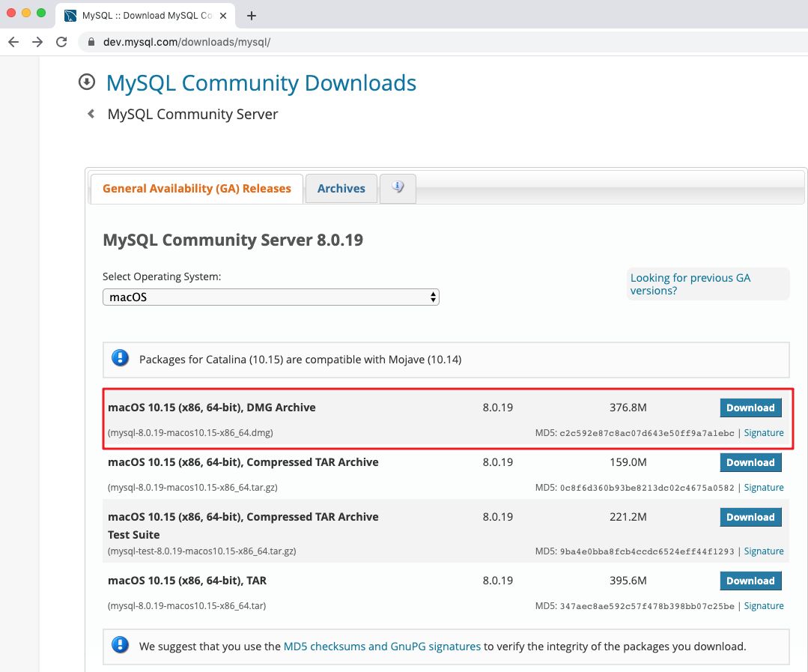Open a new browser tab with the plus button
The height and width of the screenshot is (672, 808).
[250, 15]
